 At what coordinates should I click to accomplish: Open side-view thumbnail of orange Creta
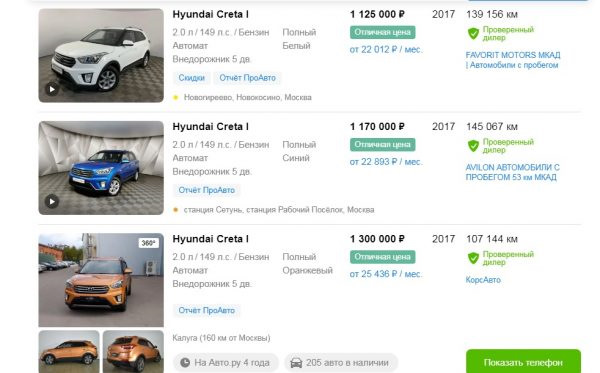(x=69, y=351)
